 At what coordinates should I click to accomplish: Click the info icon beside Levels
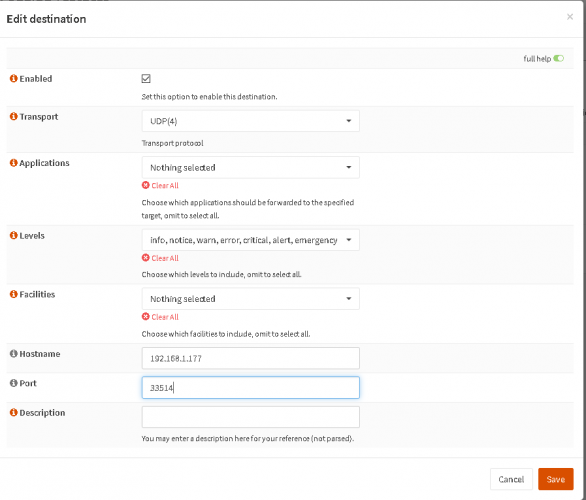[x=13, y=235]
